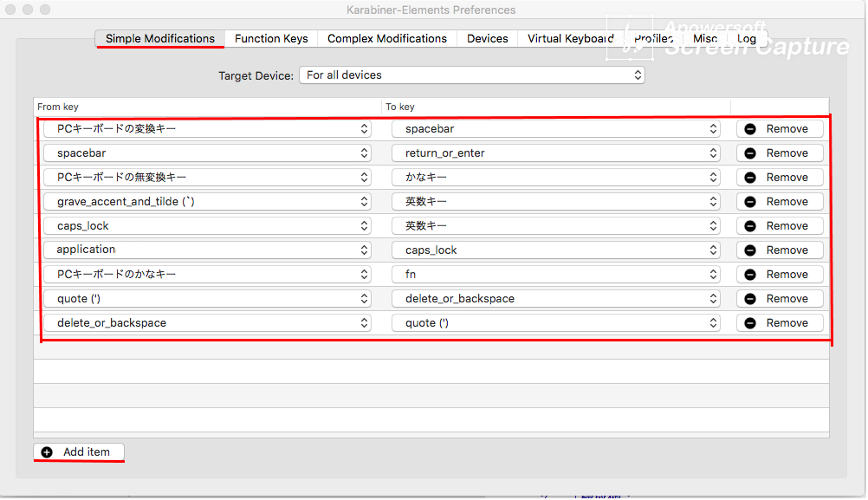Open the Target Device dropdown
The image size is (868, 500).
471,75
